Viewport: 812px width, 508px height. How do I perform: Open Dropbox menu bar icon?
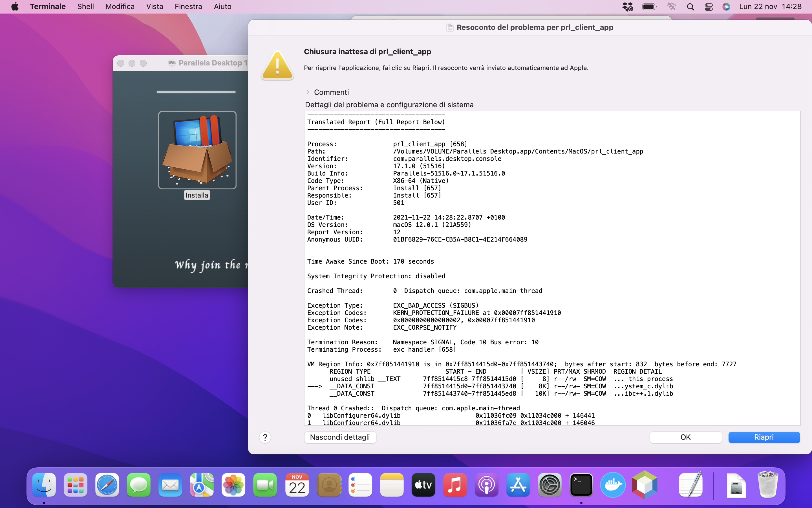(627, 7)
